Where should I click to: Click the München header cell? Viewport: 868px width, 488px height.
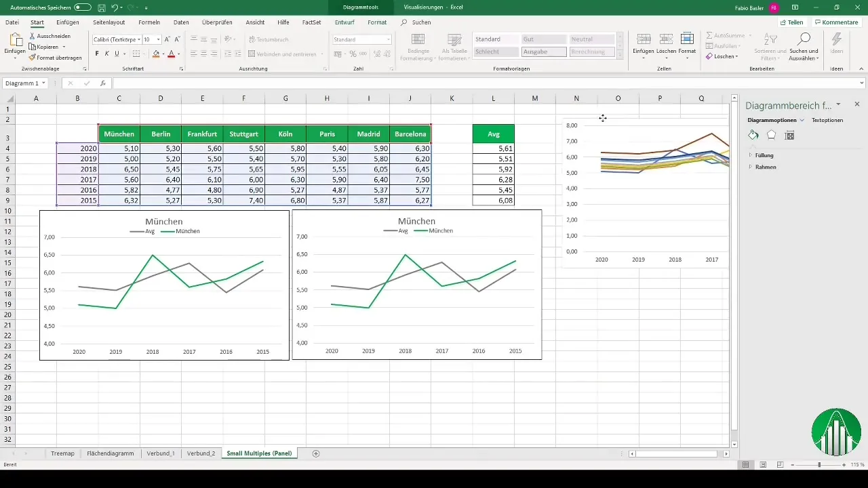pos(119,134)
